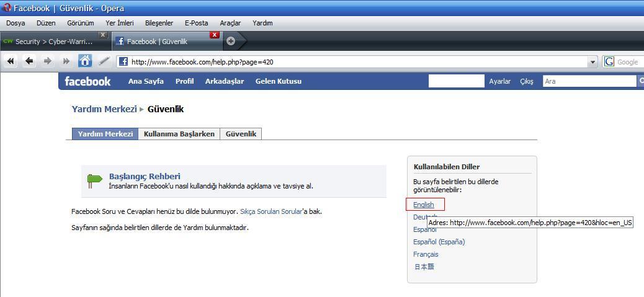
Task: Go to Ana Sayfa in Facebook
Action: (146, 81)
